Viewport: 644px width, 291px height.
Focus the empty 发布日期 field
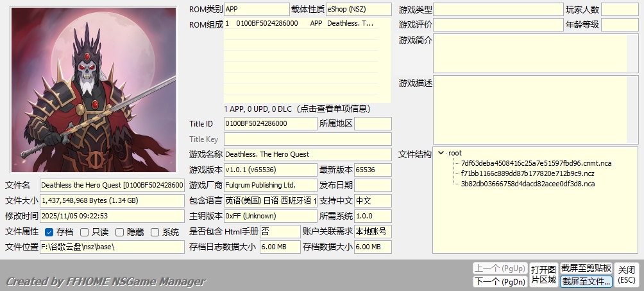373,185
